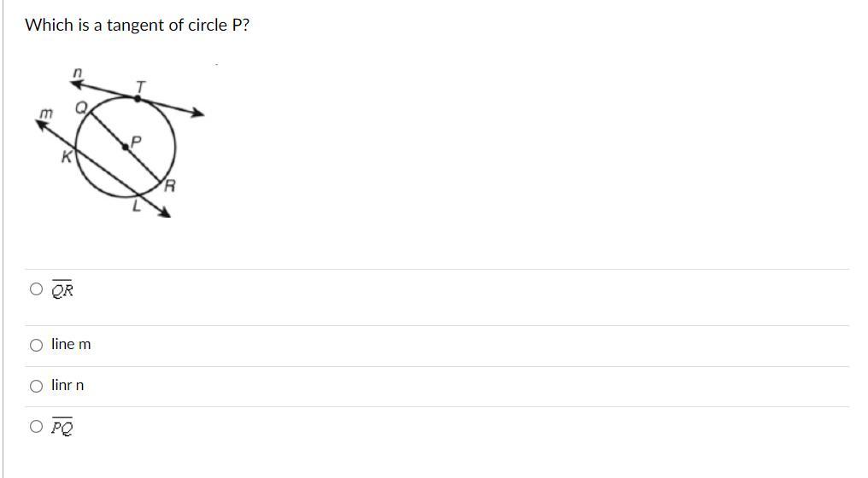This screenshot has height=478, width=868.
Task: Click the right arrowhead of line n
Action: (x=197, y=113)
